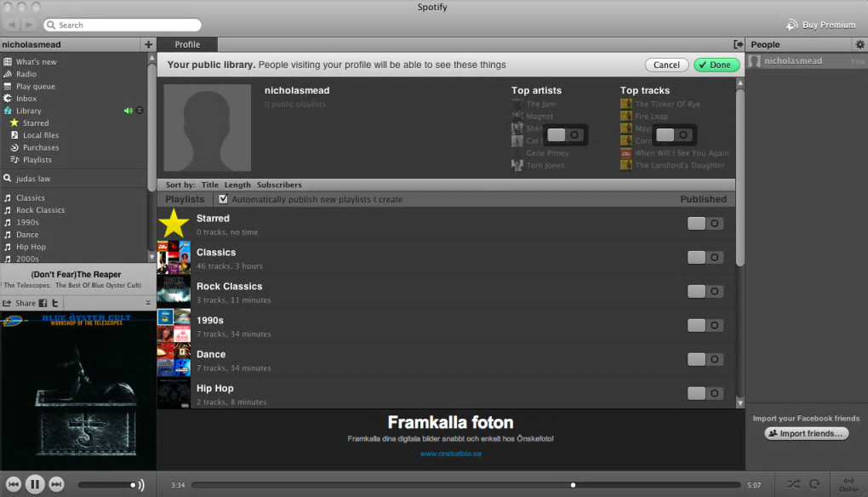Open Classics playlist in sidebar
The width and height of the screenshot is (868, 497).
(31, 197)
